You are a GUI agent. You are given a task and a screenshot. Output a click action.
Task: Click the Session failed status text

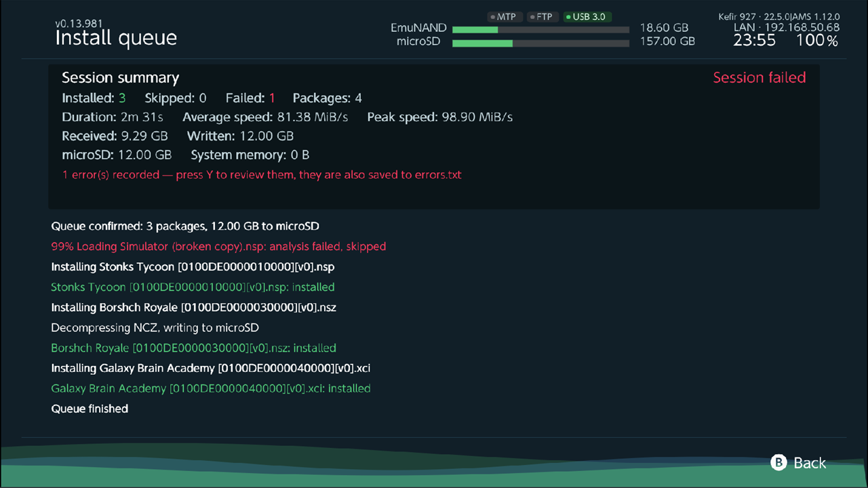point(759,77)
